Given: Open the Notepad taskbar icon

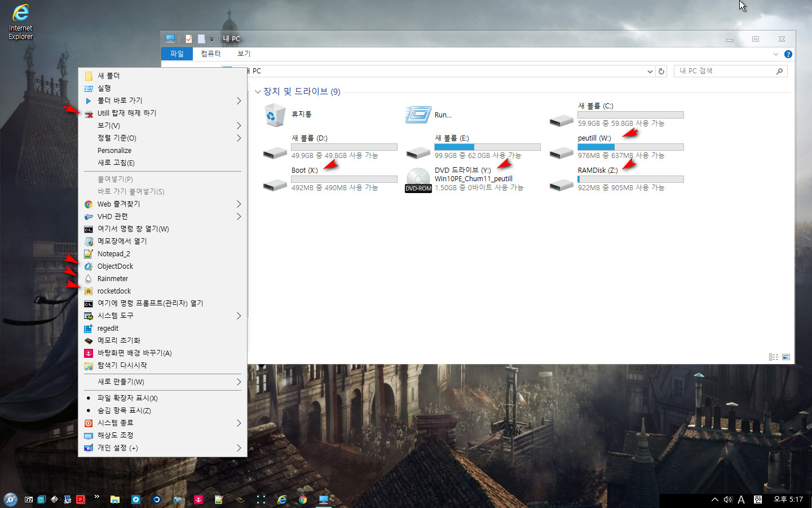Looking at the screenshot, I should (x=219, y=500).
